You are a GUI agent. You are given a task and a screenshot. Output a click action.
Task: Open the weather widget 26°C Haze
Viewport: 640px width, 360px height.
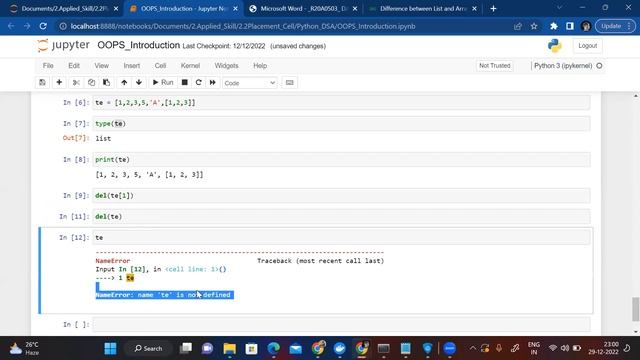[24, 349]
